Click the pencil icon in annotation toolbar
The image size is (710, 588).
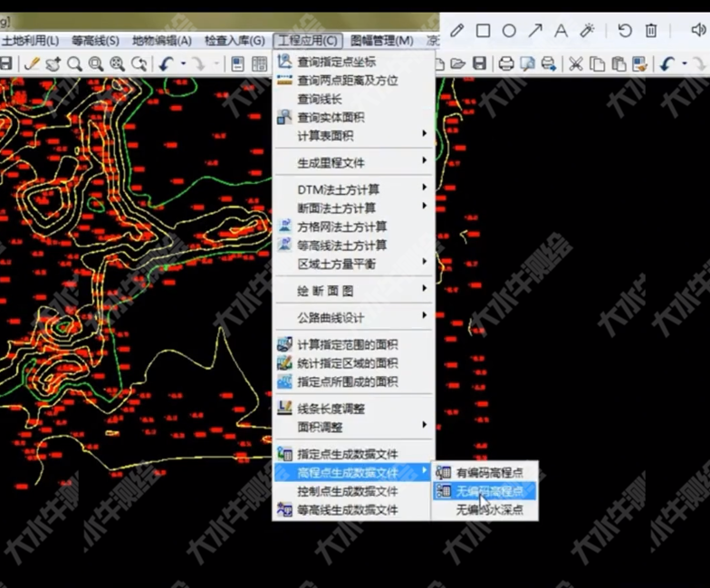(x=457, y=31)
